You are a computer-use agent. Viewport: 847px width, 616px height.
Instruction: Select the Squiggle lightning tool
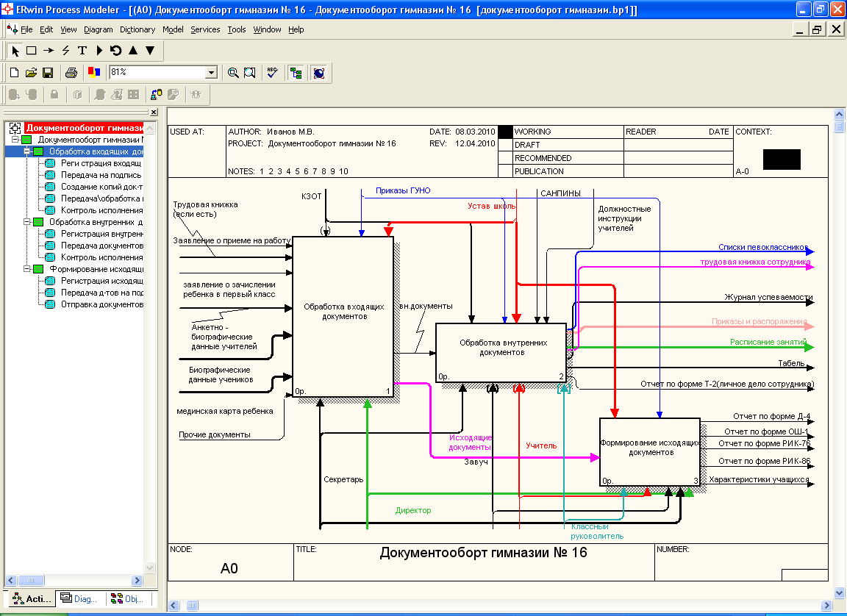click(65, 51)
